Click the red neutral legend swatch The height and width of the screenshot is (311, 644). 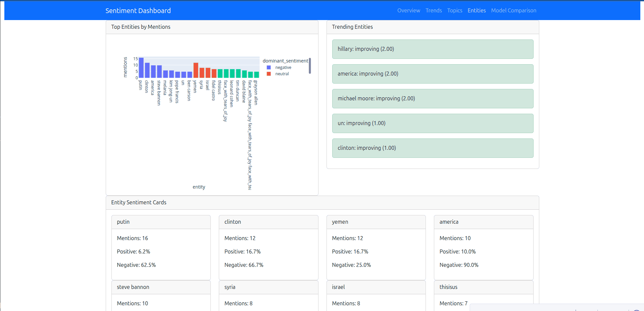268,74
